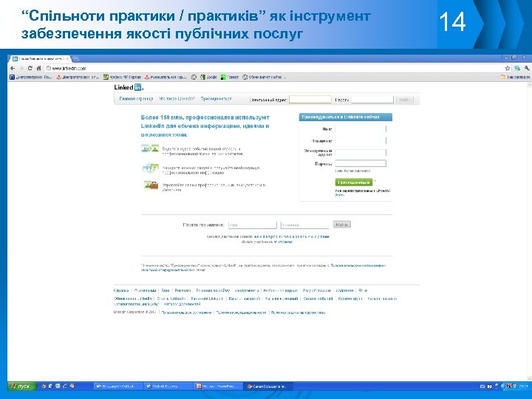The height and width of the screenshot is (399, 532).
Task: Click the first quick launch icon beside Start
Action: pos(44,386)
